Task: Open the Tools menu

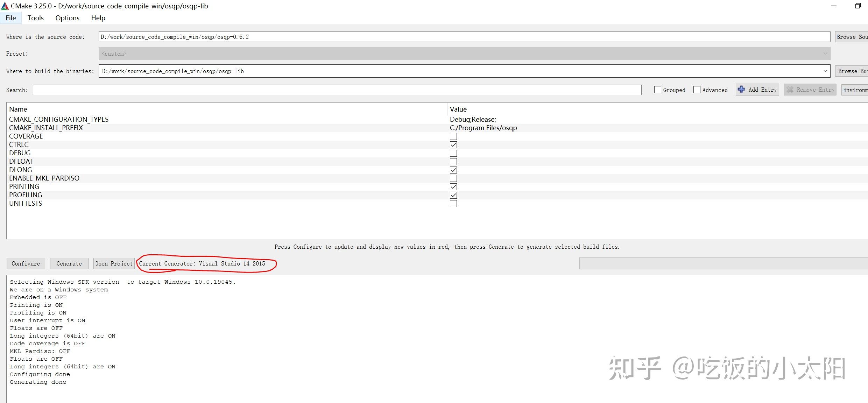Action: pyautogui.click(x=36, y=18)
